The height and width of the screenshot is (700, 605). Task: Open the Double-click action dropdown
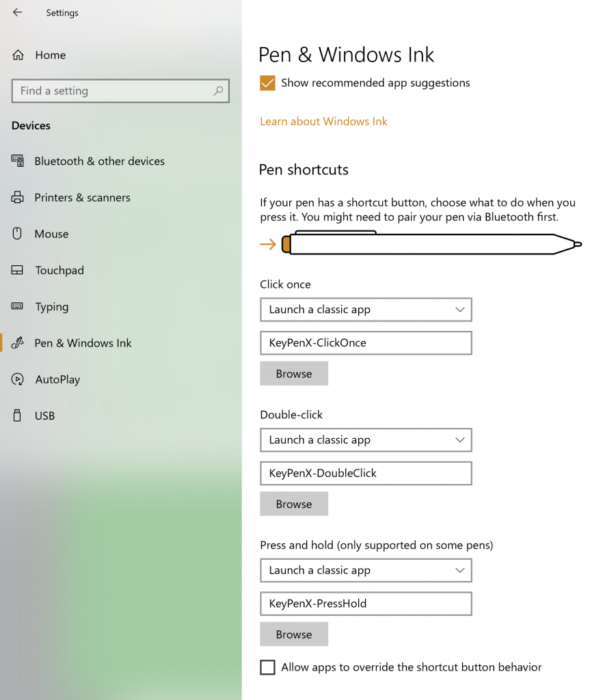366,440
